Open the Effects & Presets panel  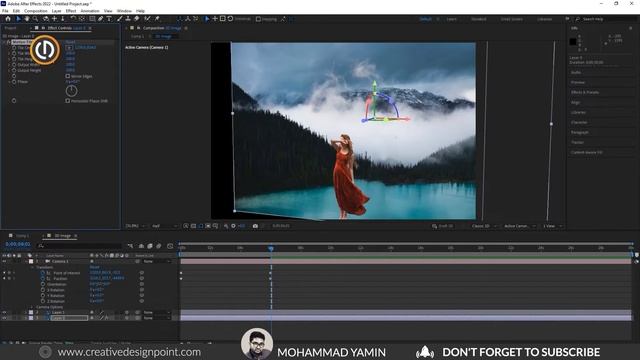(x=585, y=92)
